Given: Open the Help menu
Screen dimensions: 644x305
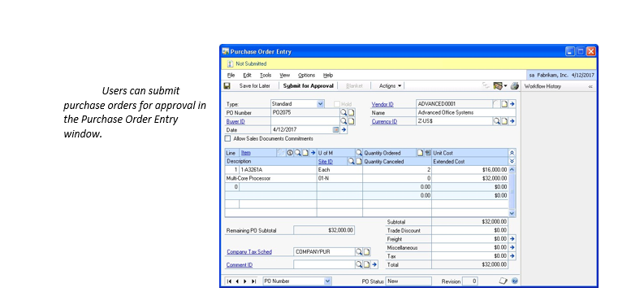Looking at the screenshot, I should coord(328,76).
